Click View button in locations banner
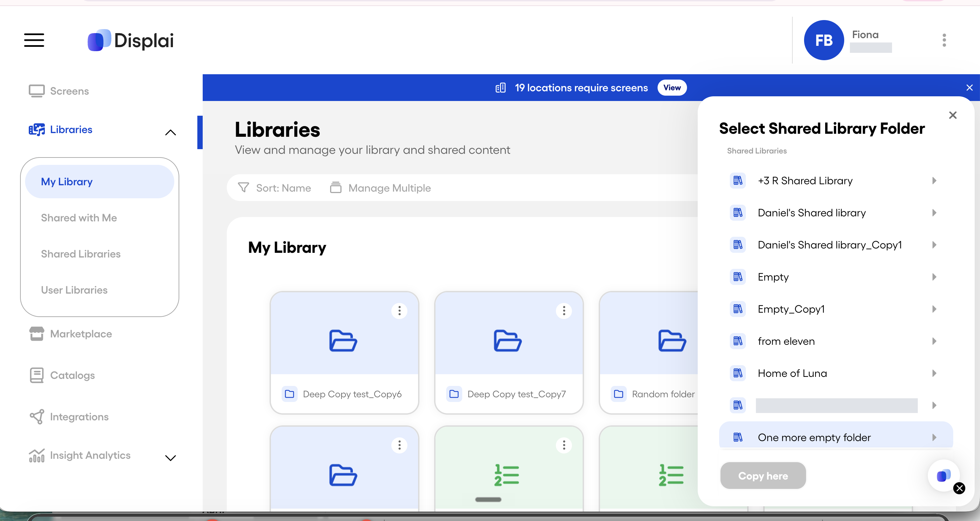This screenshot has height=521, width=980. (672, 88)
